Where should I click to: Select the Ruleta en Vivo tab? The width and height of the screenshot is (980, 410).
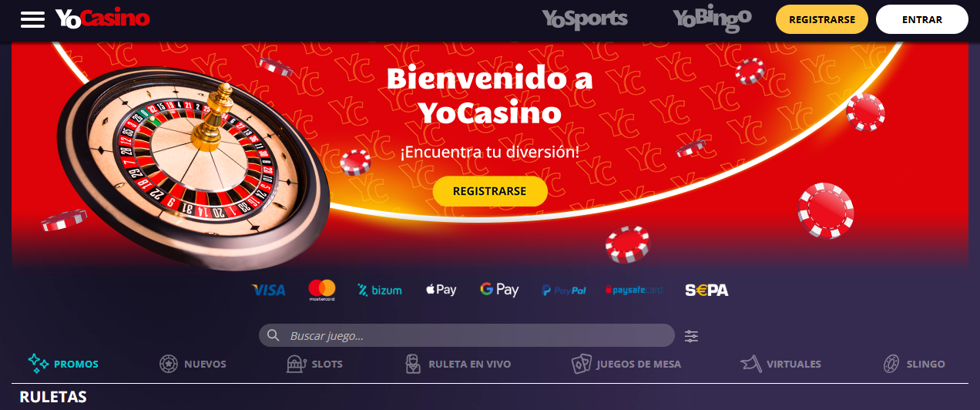click(458, 364)
